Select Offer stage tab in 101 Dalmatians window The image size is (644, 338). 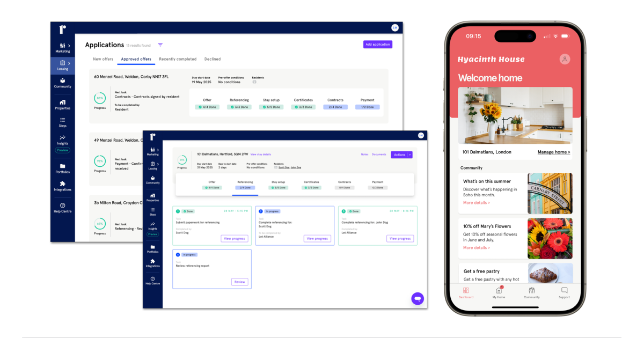coord(212,185)
